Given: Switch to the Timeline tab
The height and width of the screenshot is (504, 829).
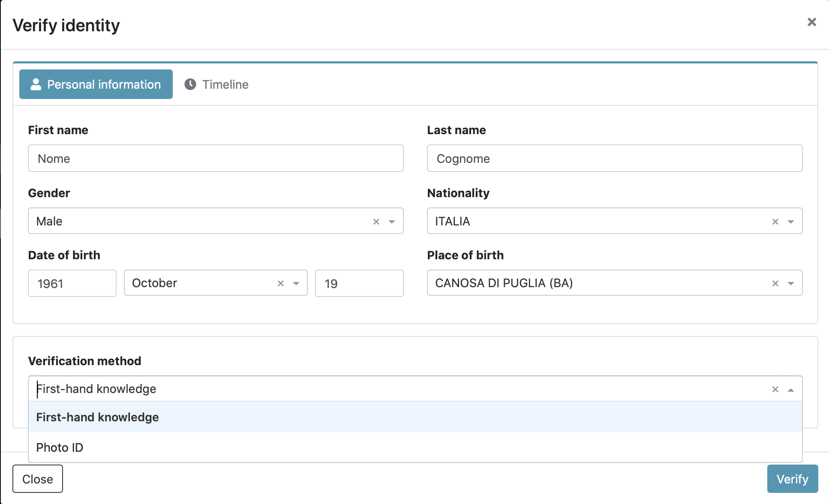Looking at the screenshot, I should click(216, 84).
